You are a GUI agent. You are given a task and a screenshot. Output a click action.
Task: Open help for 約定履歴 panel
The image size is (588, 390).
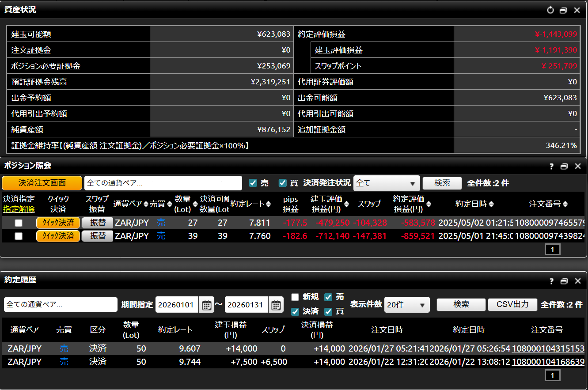[x=551, y=281]
